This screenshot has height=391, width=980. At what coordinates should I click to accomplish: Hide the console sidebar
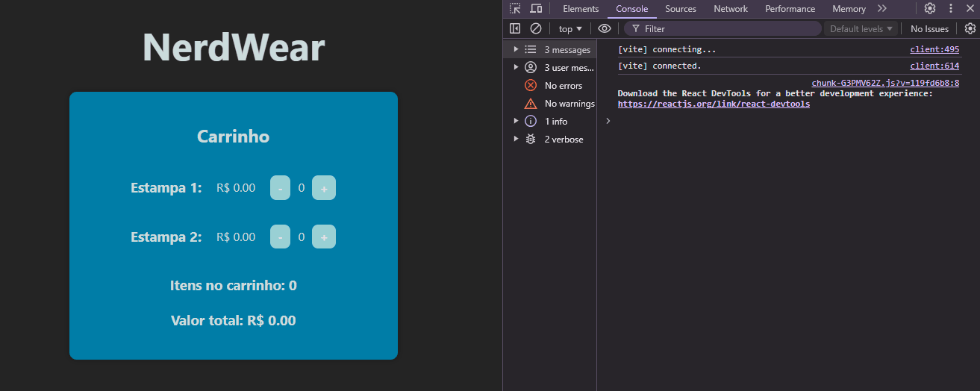pyautogui.click(x=515, y=28)
